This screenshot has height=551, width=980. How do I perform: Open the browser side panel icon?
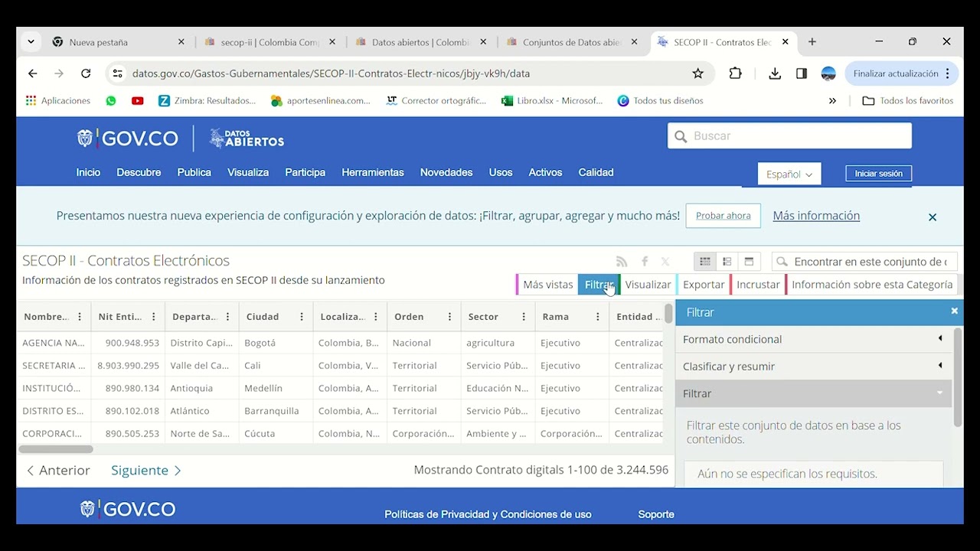[802, 73]
